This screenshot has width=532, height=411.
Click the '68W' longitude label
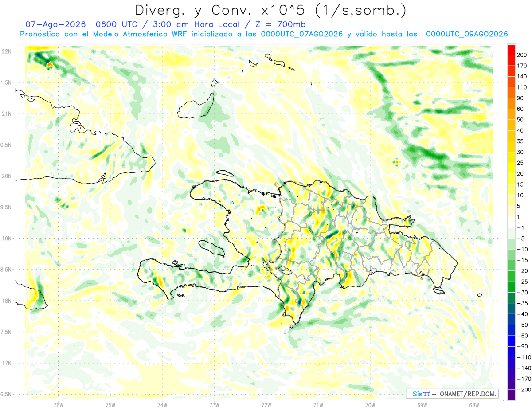(x=473, y=404)
